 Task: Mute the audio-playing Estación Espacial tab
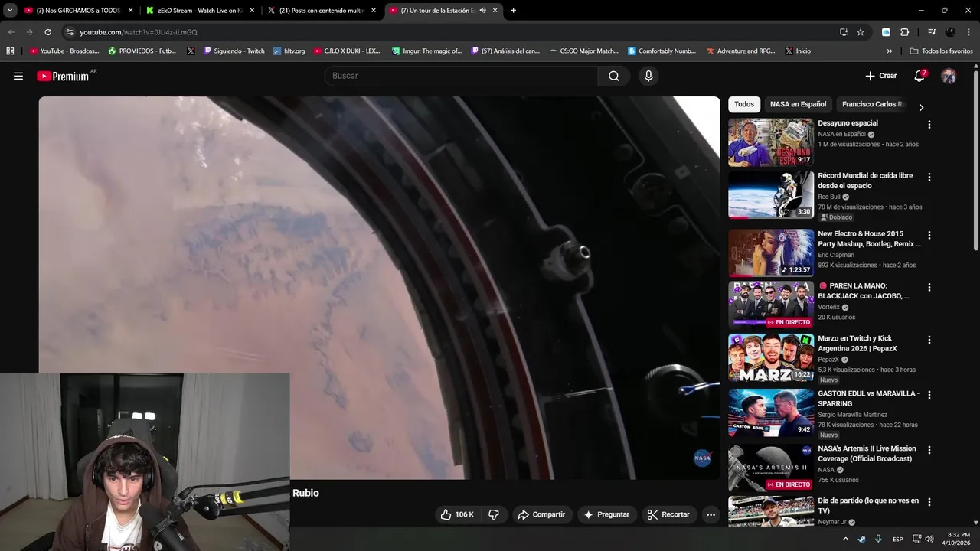click(x=482, y=11)
